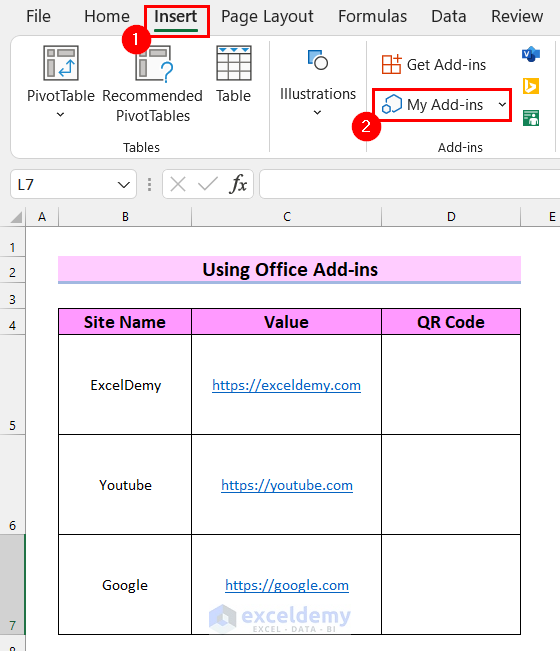
Task: Click the 'Site Name' header cell
Action: pos(125,322)
